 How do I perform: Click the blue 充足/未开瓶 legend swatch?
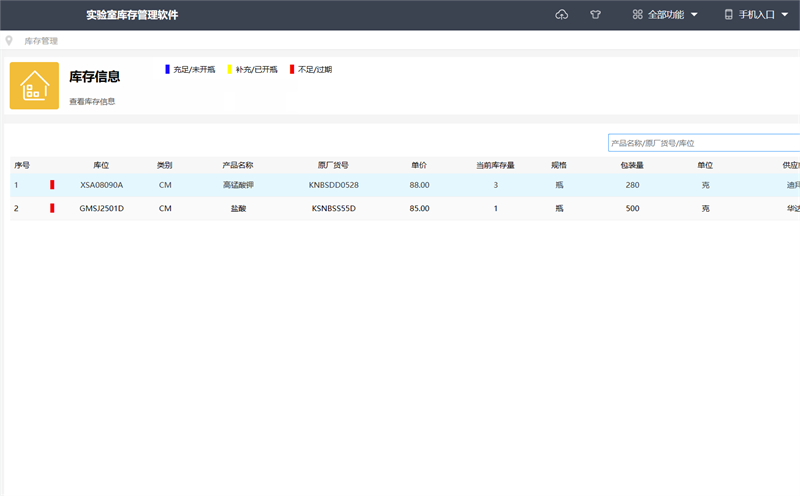tap(167, 69)
